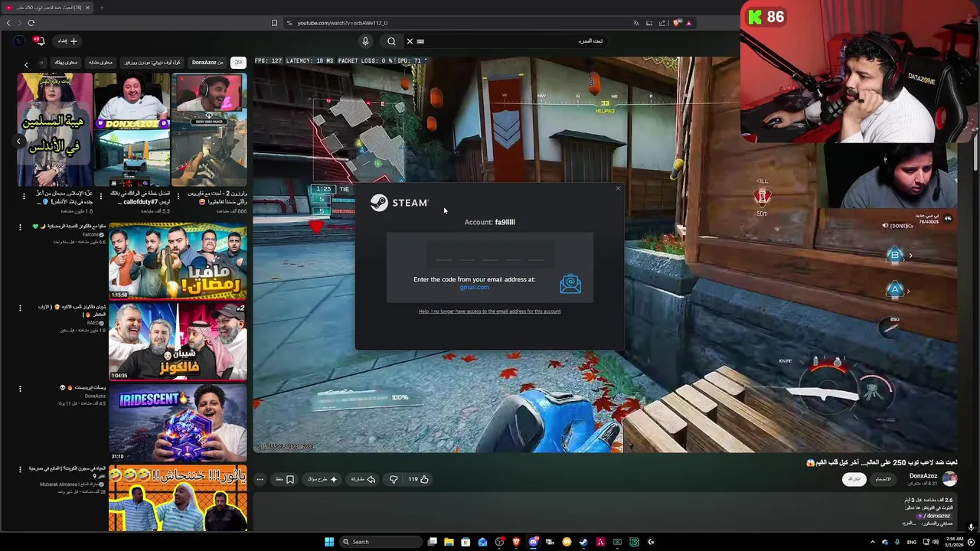Reload the page with refresh icon
The height and width of the screenshot is (551, 980).
pos(31,22)
